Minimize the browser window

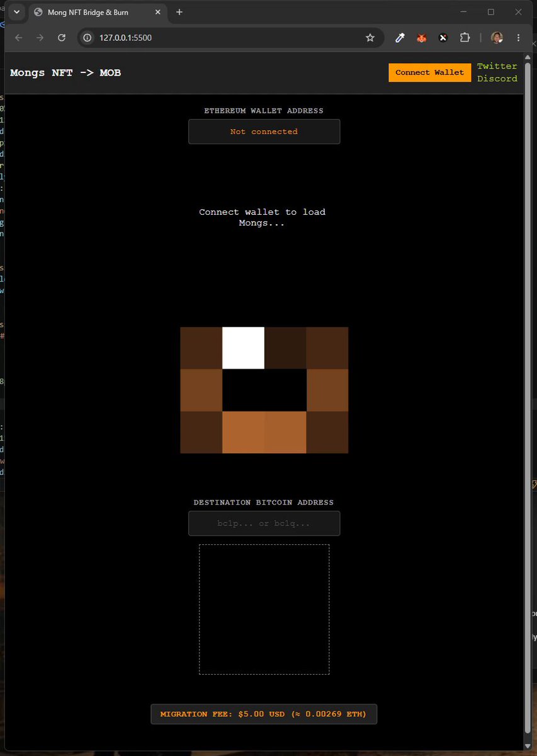pos(464,12)
